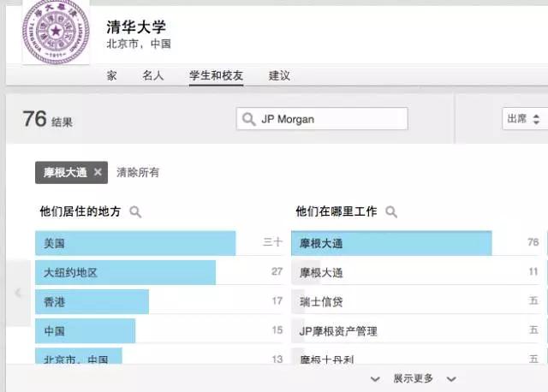
Task: Click the left carousel arrow
Action: (18, 293)
